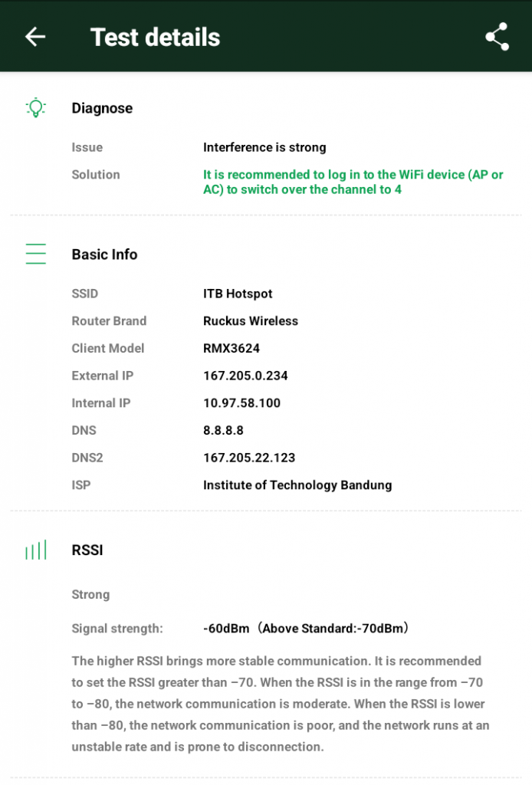Tap the share icon
The width and height of the screenshot is (532, 785).
497,37
